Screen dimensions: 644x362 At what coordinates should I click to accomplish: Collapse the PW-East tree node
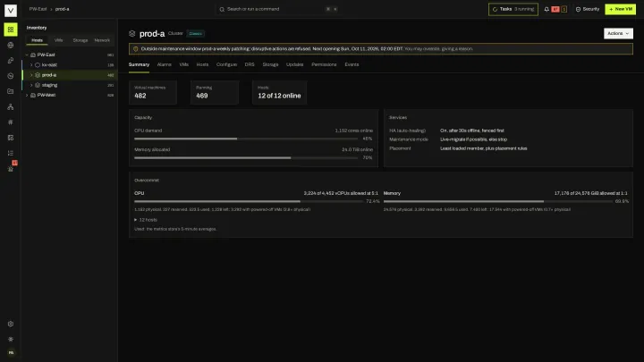(27, 55)
